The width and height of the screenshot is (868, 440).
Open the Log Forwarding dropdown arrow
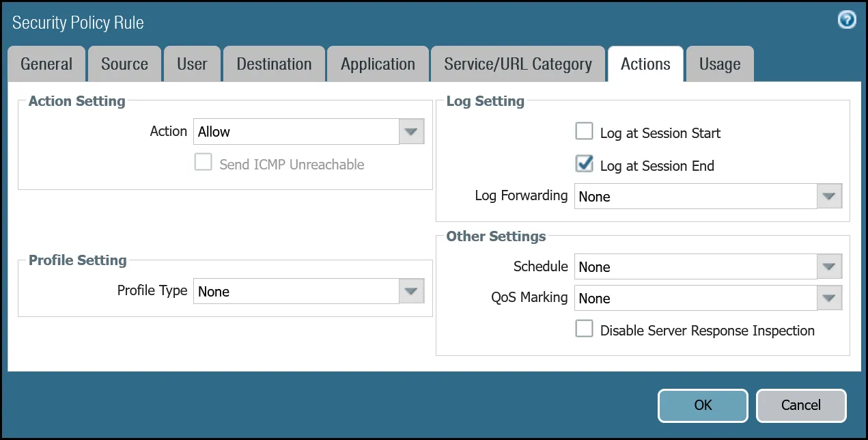coord(828,196)
